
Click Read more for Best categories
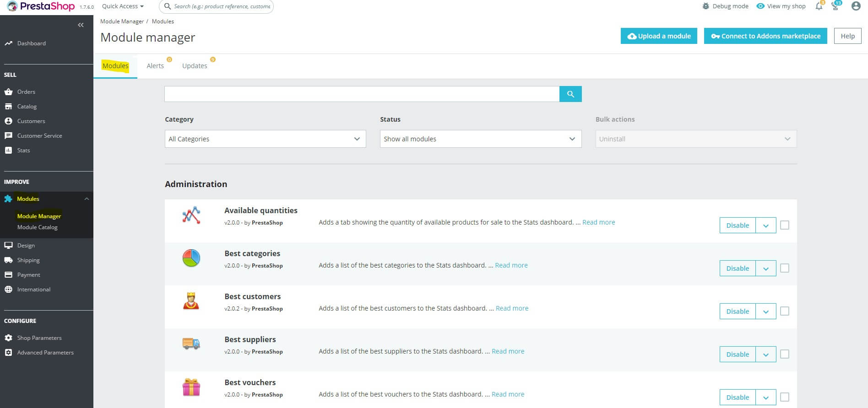coord(511,265)
